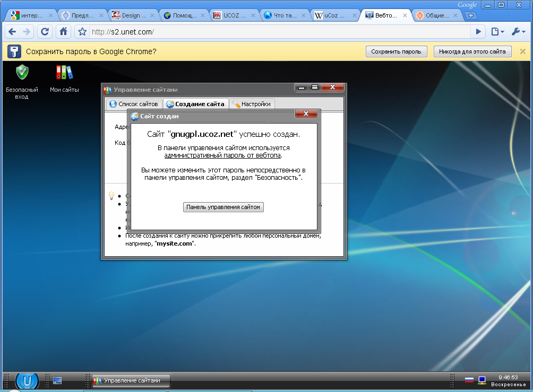Click the site name gnugpl.ucoz.net text

click(x=202, y=134)
